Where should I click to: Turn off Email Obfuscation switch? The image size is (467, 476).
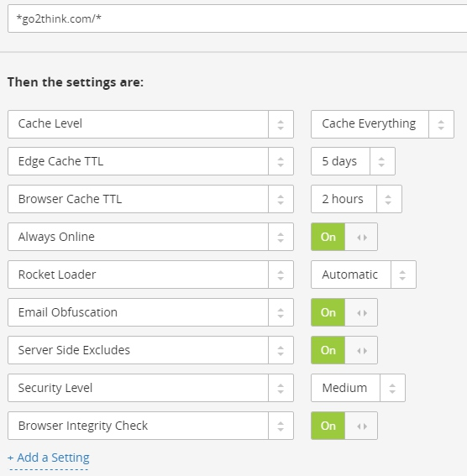344,312
